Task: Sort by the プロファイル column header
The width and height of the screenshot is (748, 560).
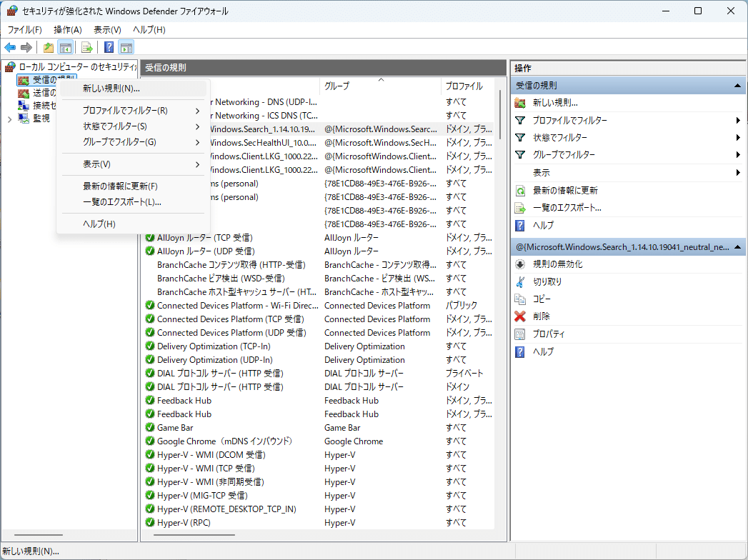Action: click(467, 86)
